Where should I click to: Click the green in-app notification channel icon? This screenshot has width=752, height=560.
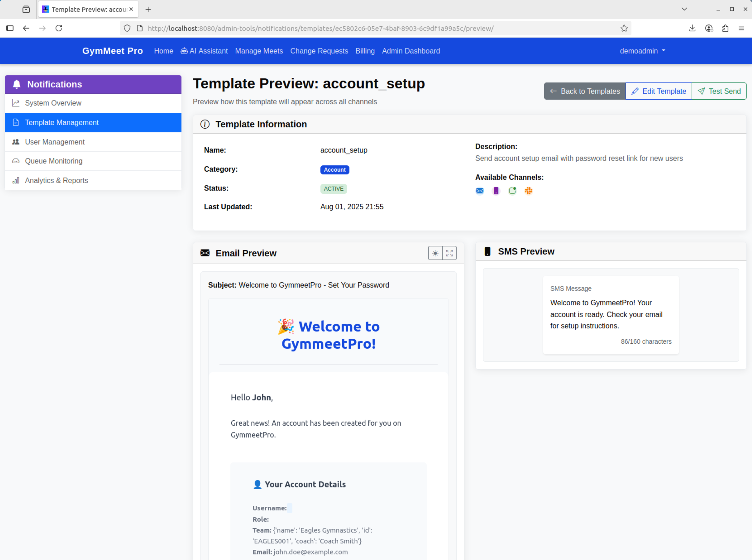(x=512, y=191)
